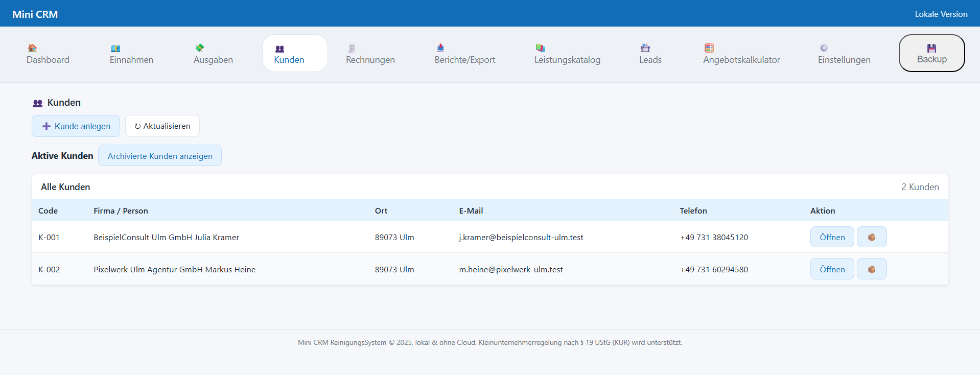Refresh list with Aktualisieren button
This screenshot has height=375, width=980.
point(162,126)
